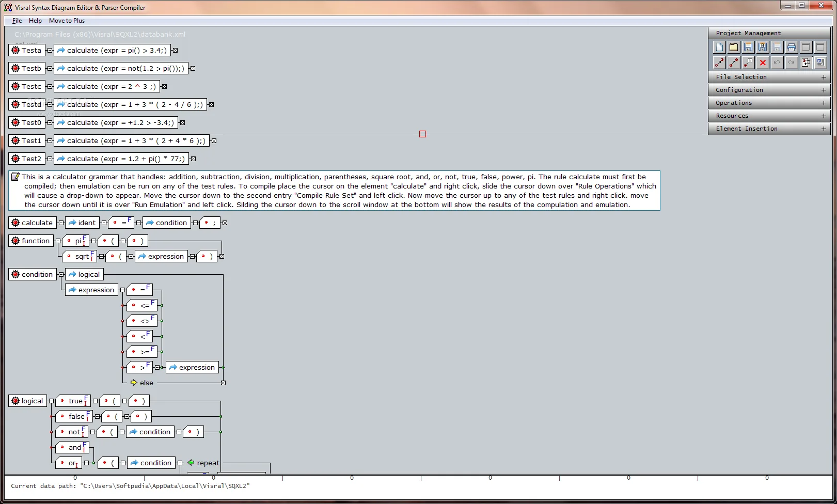The height and width of the screenshot is (504, 837).
Task: Open the File menu
Action: 17,21
